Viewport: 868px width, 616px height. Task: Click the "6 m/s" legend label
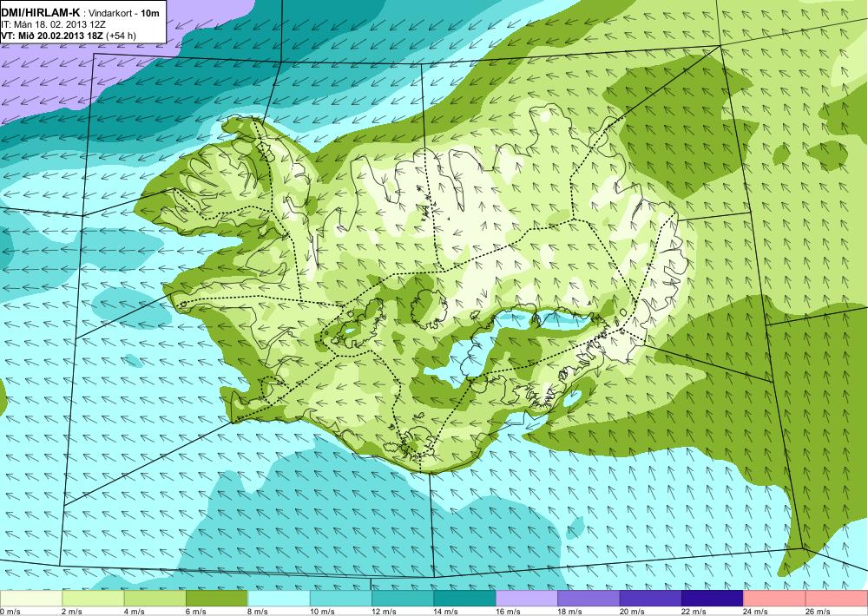pyautogui.click(x=196, y=612)
